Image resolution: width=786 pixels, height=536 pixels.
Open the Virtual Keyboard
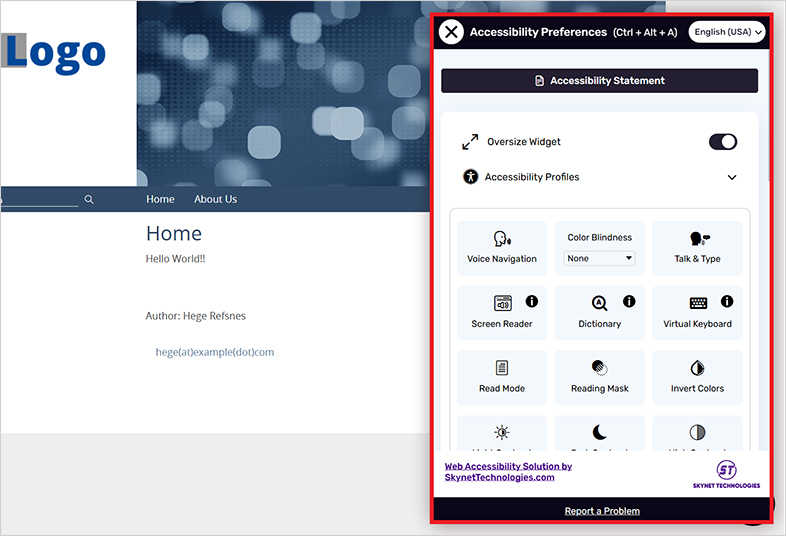697,313
